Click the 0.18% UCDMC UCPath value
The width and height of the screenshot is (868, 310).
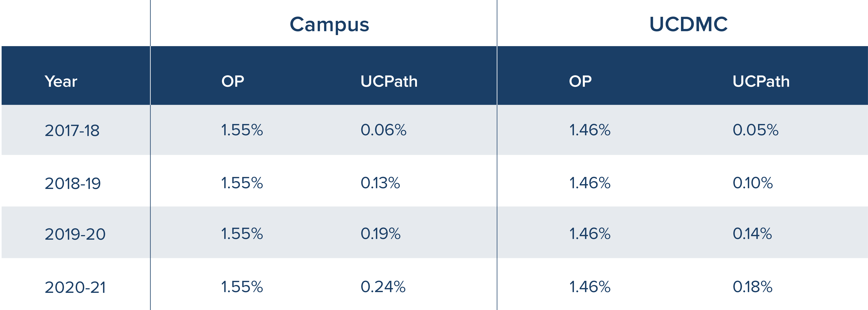pos(753,287)
